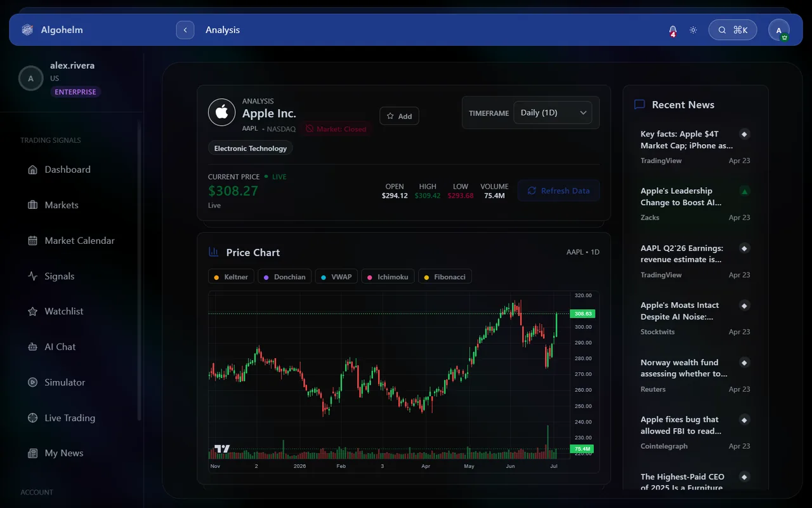Toggle the Keltner indicator
The height and width of the screenshot is (508, 812).
pos(232,277)
